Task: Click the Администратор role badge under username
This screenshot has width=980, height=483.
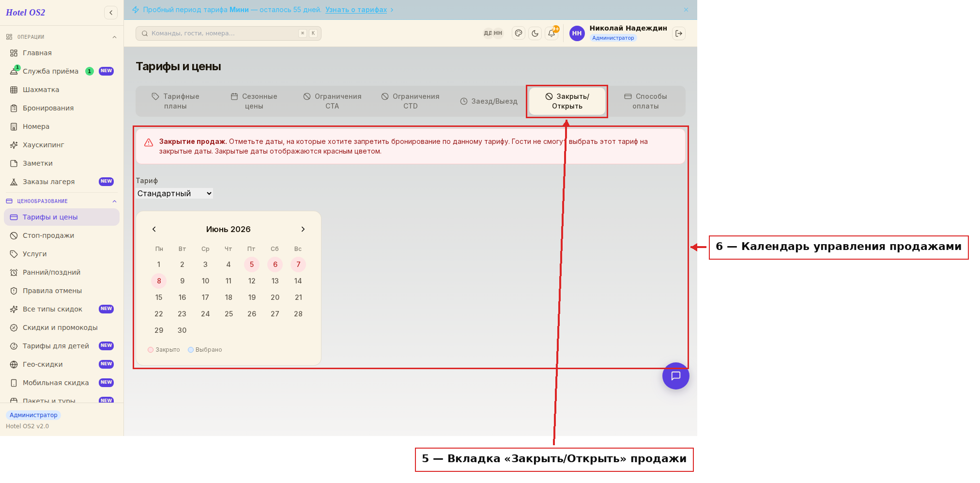Action: [x=613, y=38]
